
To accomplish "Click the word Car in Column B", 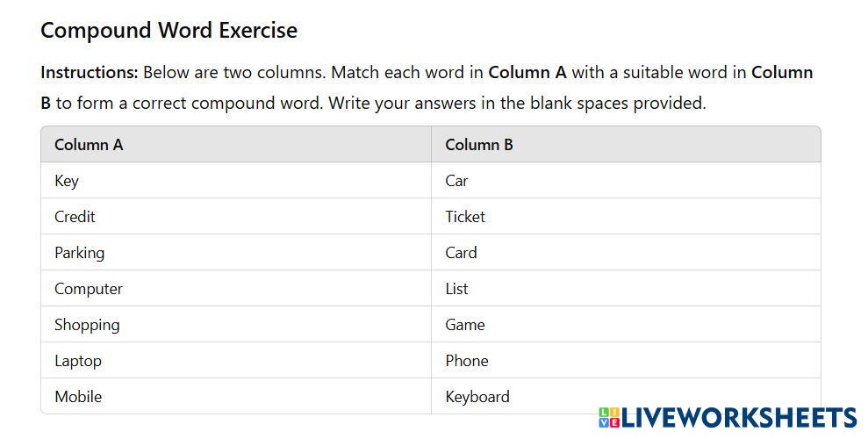I will pos(456,181).
